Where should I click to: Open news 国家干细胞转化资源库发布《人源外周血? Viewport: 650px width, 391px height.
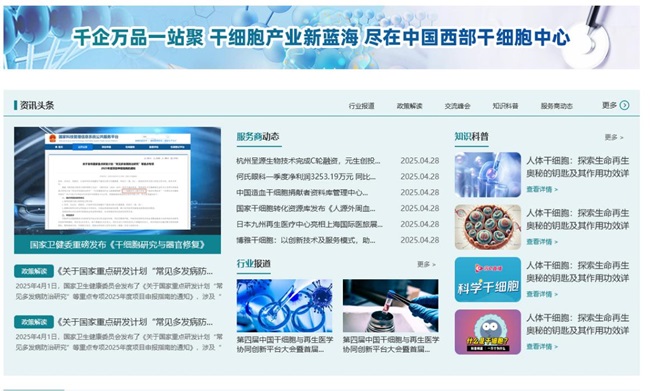[x=306, y=208]
